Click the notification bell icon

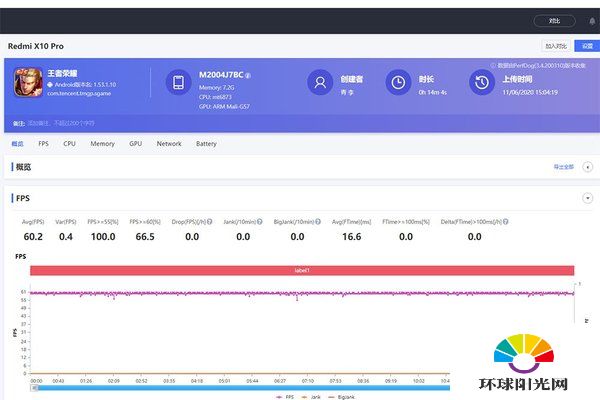[593, 21]
